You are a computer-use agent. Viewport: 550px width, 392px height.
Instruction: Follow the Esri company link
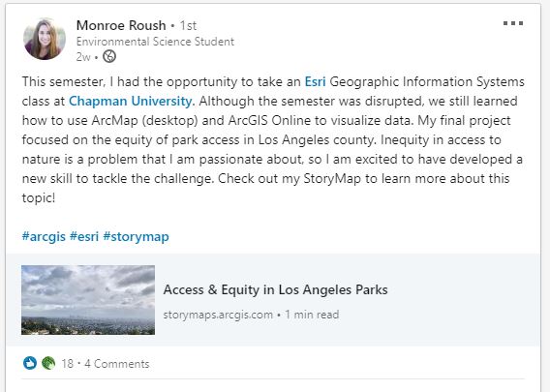[315, 81]
